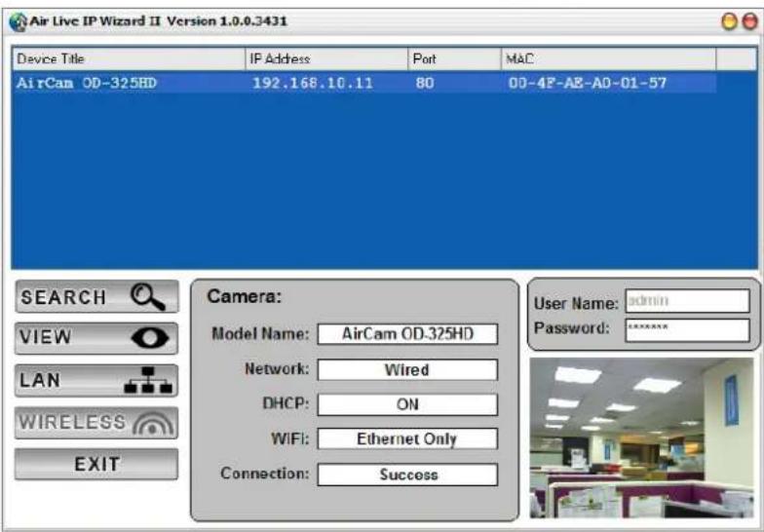Open camera stream with VIEW button
764x532 pixels.
click(96, 338)
